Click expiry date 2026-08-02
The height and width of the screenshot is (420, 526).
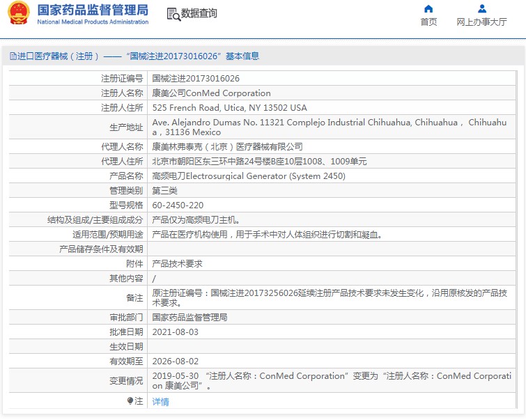(x=175, y=361)
